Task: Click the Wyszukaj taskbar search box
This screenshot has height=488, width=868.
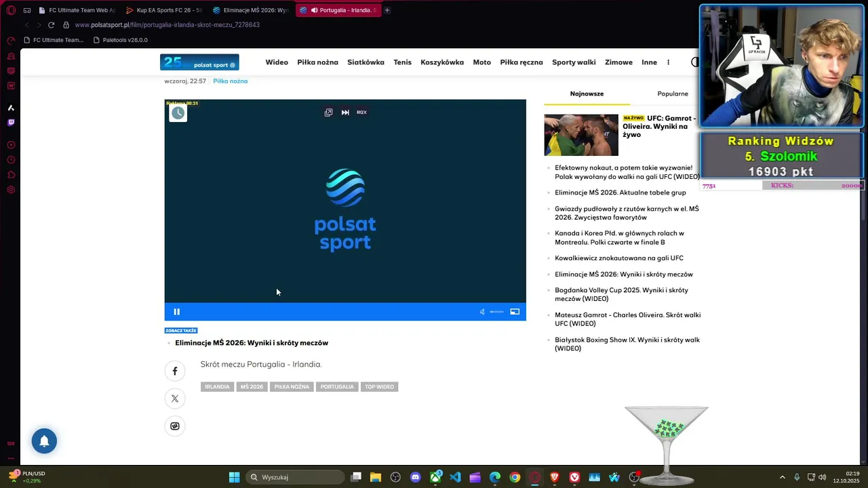Action: 294,477
